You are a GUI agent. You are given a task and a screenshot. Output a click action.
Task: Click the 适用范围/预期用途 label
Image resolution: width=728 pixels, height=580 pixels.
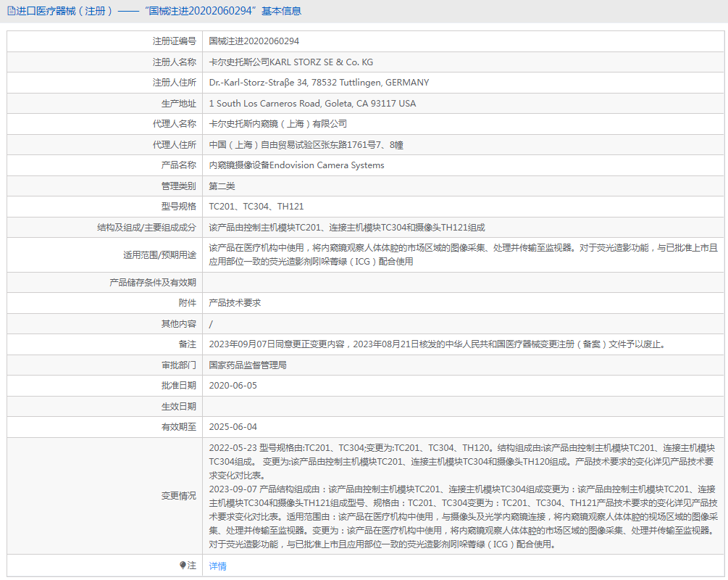pyautogui.click(x=159, y=255)
